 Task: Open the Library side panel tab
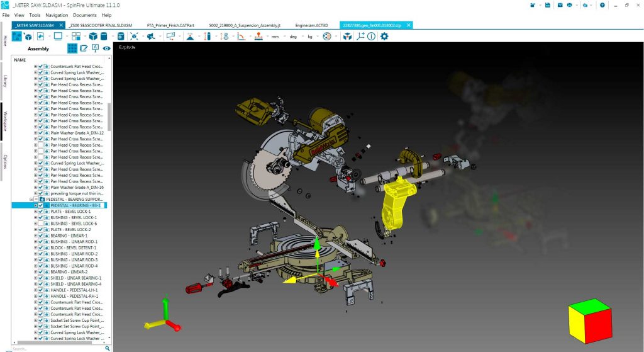pyautogui.click(x=5, y=81)
